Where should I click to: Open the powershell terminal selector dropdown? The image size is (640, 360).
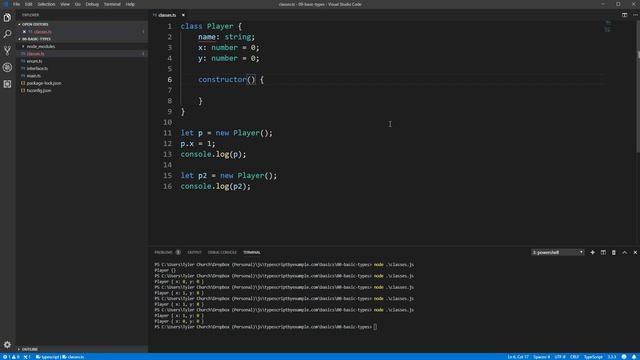[x=557, y=253]
